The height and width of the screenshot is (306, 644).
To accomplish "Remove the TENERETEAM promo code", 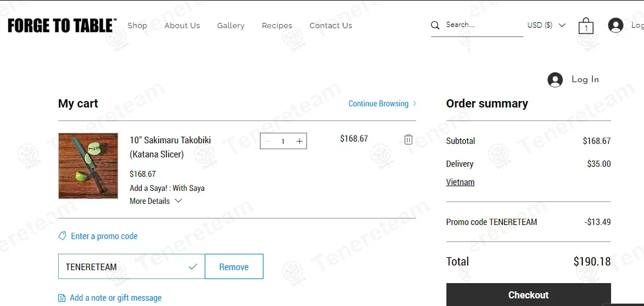I will click(233, 267).
